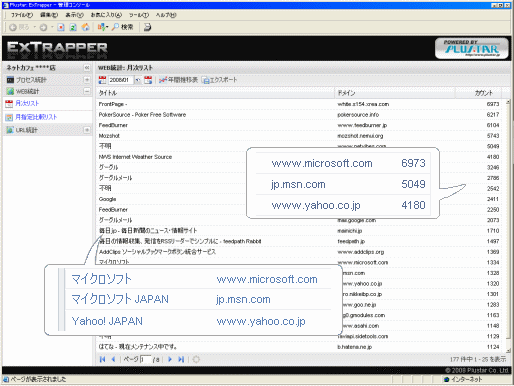This screenshot has height=386, width=514.
Task: Click the Stop loading icon
Action: (x=61, y=27)
